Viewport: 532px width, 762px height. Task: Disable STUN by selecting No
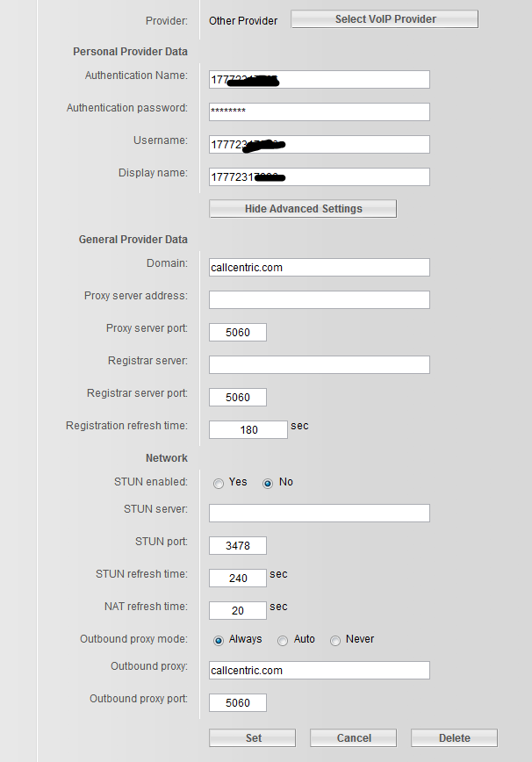pos(267,482)
